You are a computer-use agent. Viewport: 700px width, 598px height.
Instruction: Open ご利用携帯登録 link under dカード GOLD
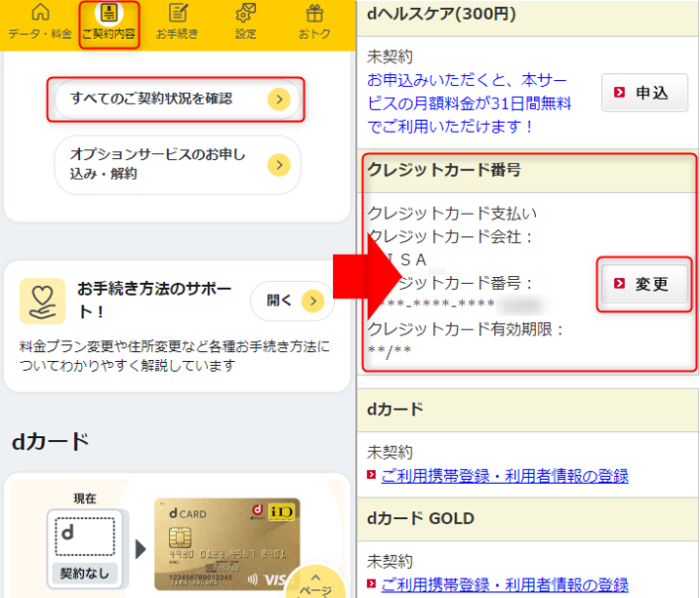pos(505,584)
